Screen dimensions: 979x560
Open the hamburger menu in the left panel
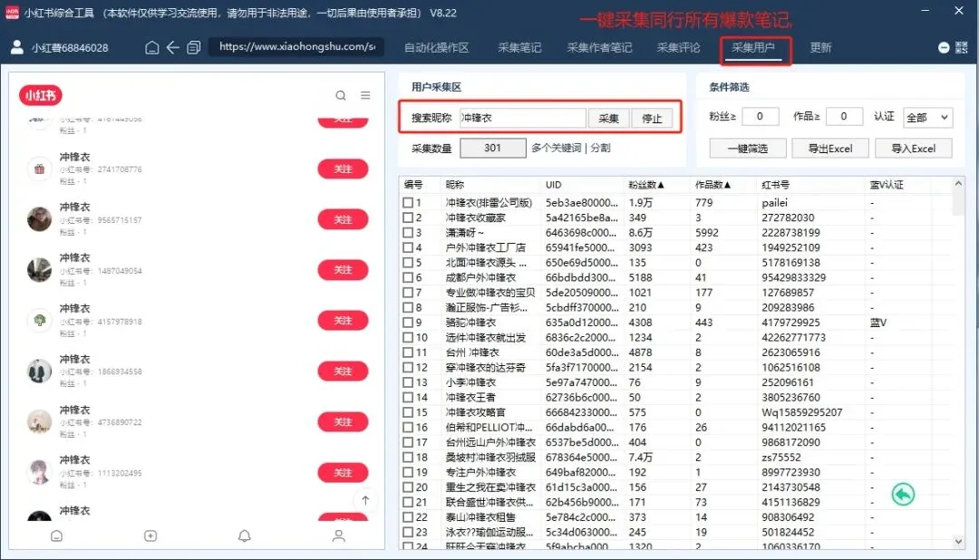pos(365,95)
